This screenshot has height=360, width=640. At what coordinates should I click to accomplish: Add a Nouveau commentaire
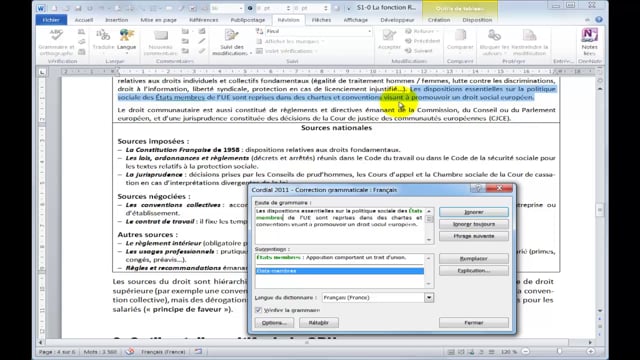pyautogui.click(x=160, y=42)
